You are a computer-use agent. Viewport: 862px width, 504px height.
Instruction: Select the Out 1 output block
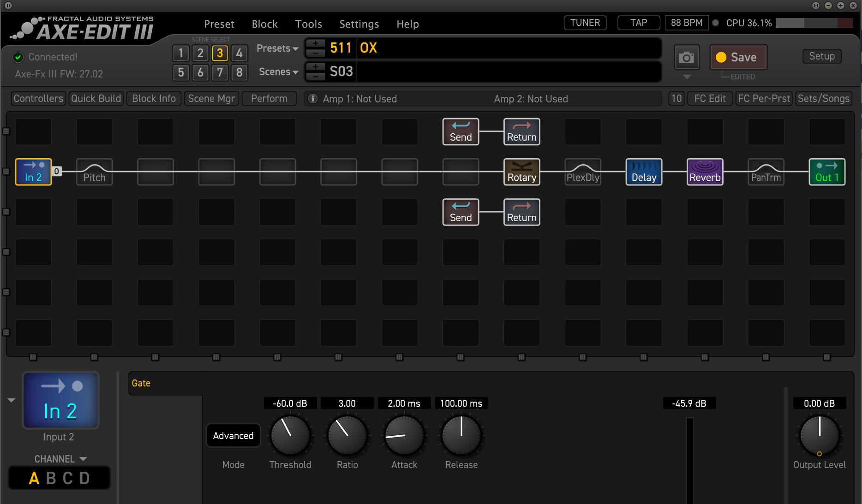(827, 172)
